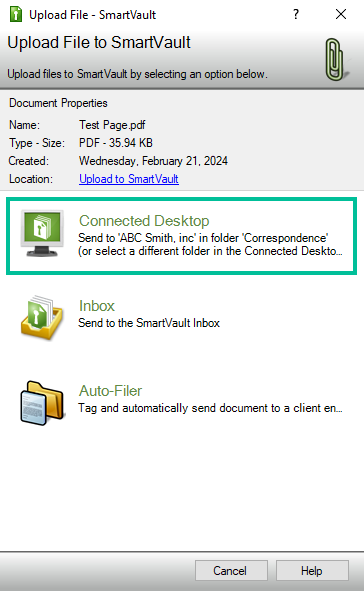This screenshot has width=364, height=591.
Task: Click the 'Location:' label
Action: 31,179
